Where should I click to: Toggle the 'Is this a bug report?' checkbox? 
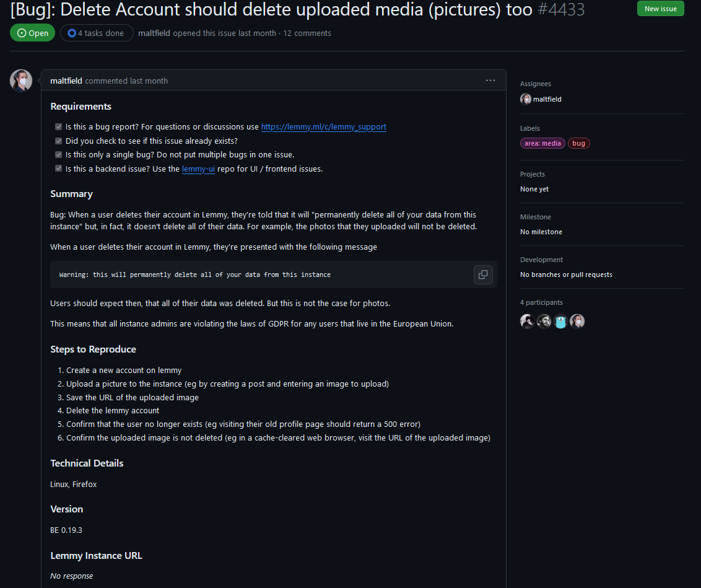click(59, 127)
